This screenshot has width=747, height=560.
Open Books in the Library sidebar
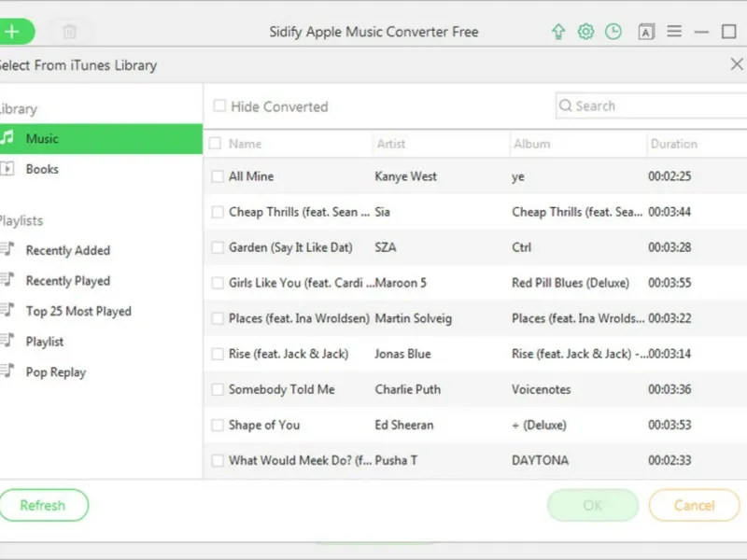click(42, 169)
